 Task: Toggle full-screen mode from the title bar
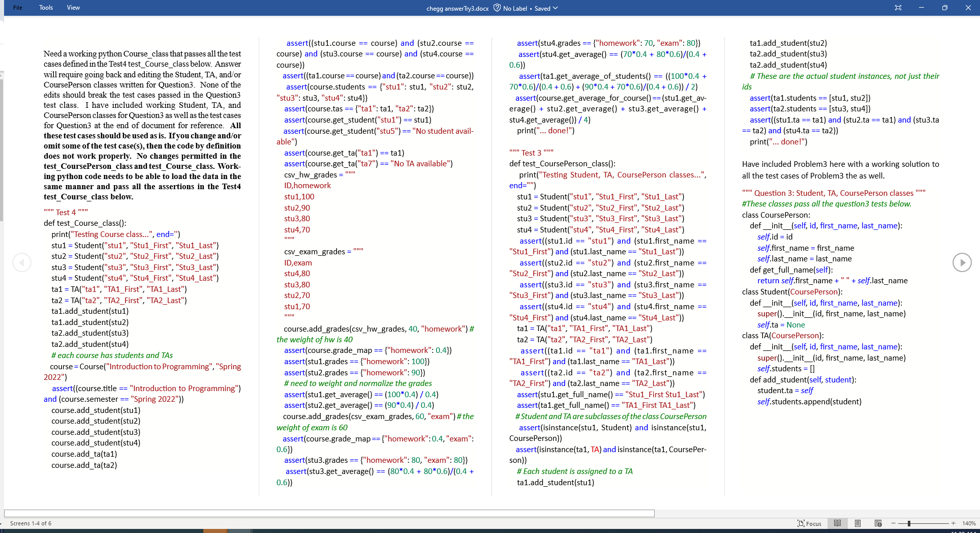click(x=898, y=8)
